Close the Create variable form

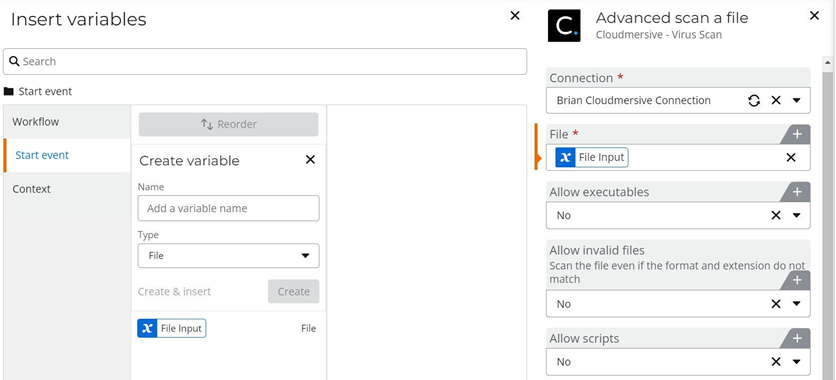tap(310, 159)
